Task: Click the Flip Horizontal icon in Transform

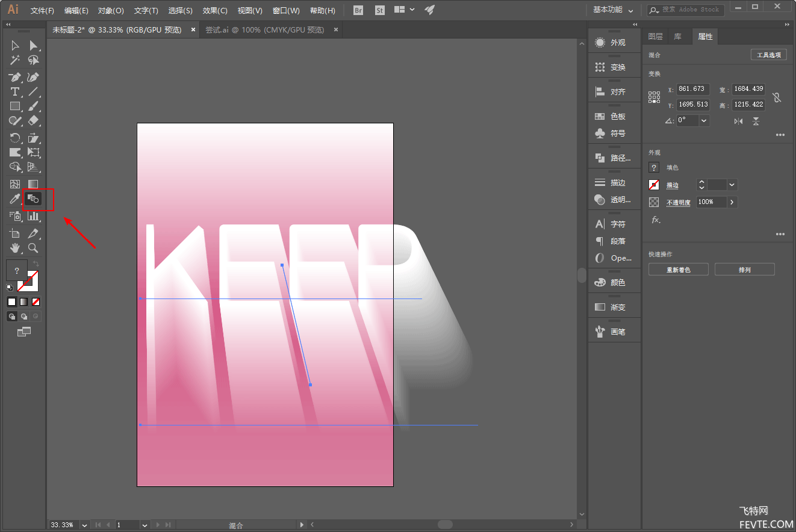Action: pyautogui.click(x=738, y=121)
